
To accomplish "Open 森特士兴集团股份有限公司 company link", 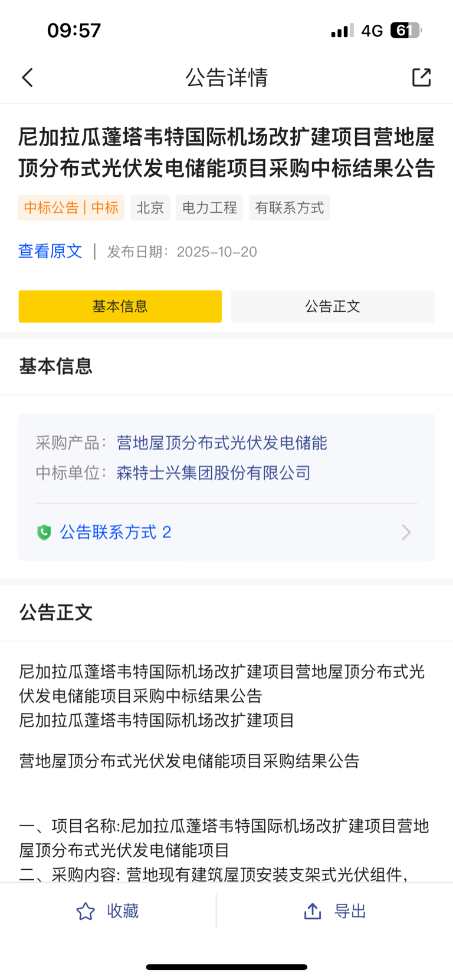I will 214,473.
